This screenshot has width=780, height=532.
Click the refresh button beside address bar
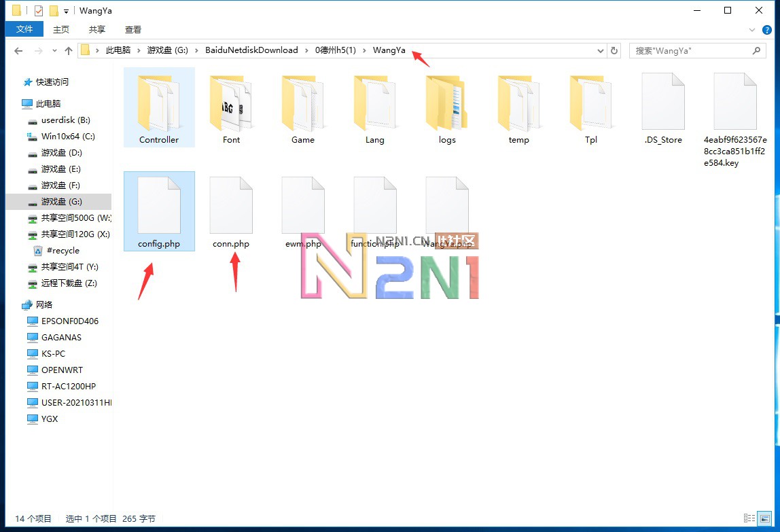pos(614,50)
